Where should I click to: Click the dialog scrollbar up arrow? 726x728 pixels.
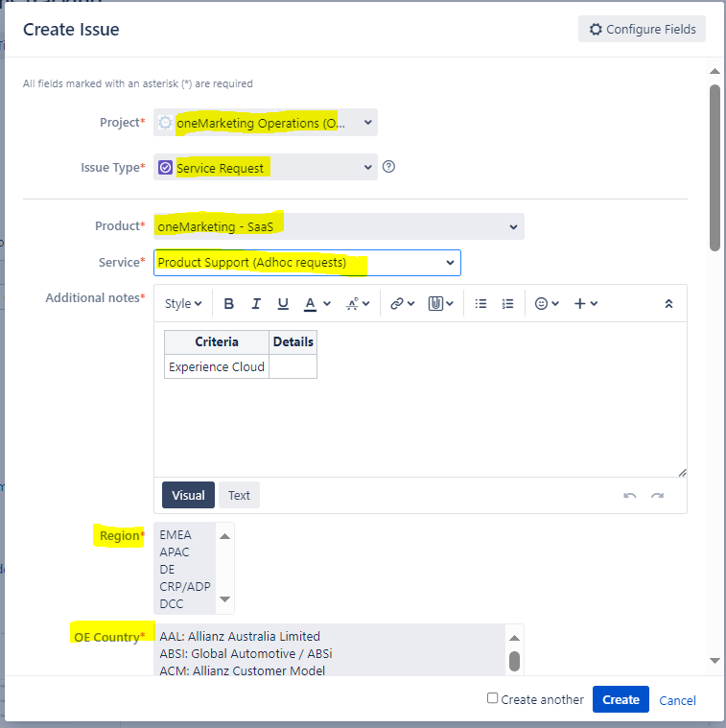tap(714, 72)
